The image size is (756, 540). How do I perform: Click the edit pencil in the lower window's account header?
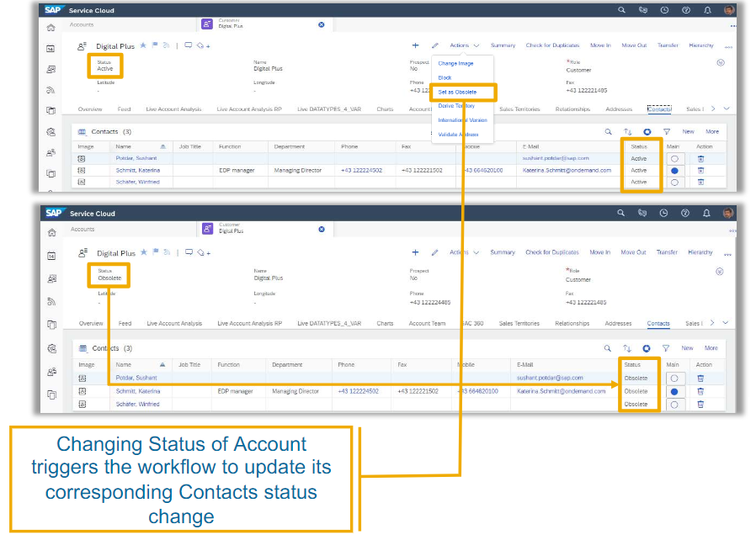[x=435, y=252]
